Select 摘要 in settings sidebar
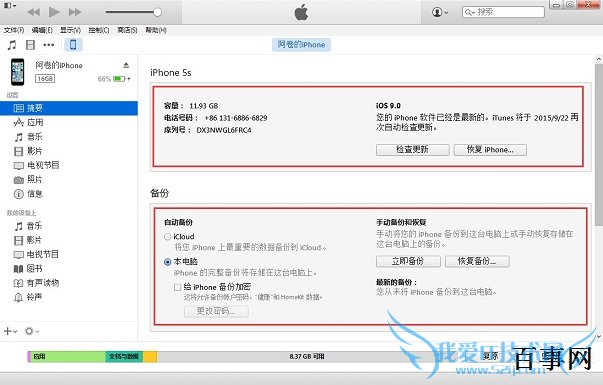 69,108
